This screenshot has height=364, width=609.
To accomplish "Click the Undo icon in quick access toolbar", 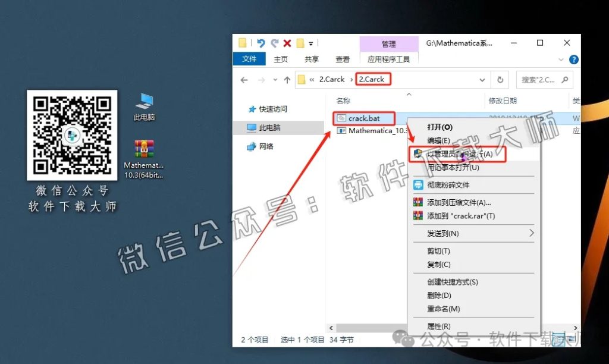I will pyautogui.click(x=260, y=43).
